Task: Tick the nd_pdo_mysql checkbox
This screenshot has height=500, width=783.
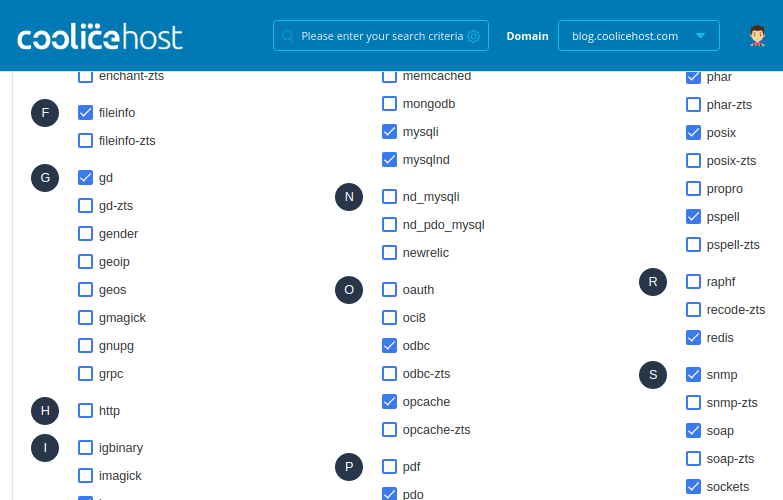Action: 390,225
